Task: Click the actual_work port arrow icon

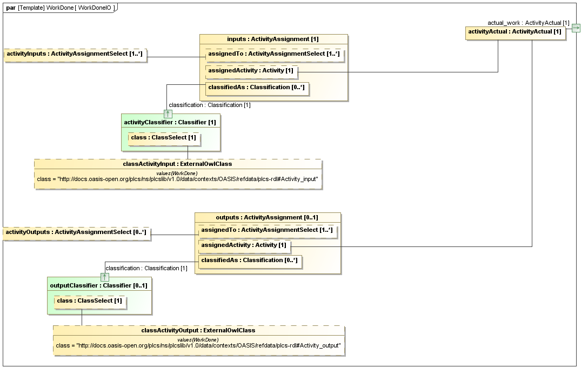Action: pyautogui.click(x=576, y=28)
